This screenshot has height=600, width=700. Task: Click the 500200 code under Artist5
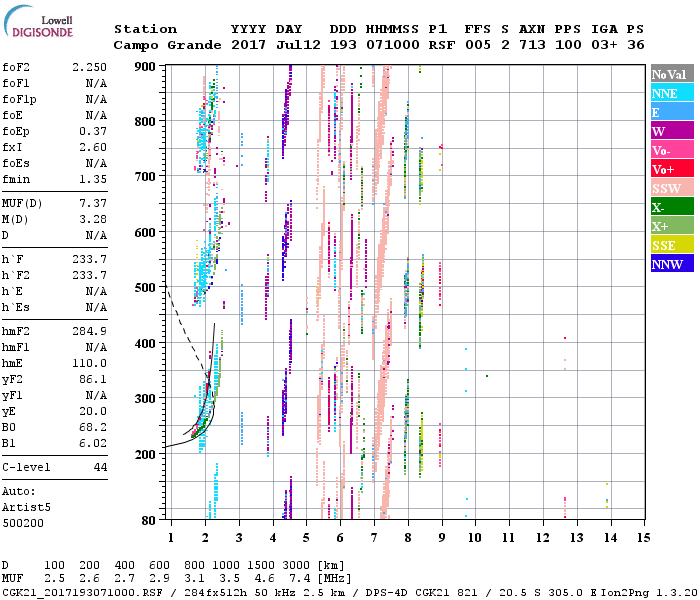click(x=23, y=523)
